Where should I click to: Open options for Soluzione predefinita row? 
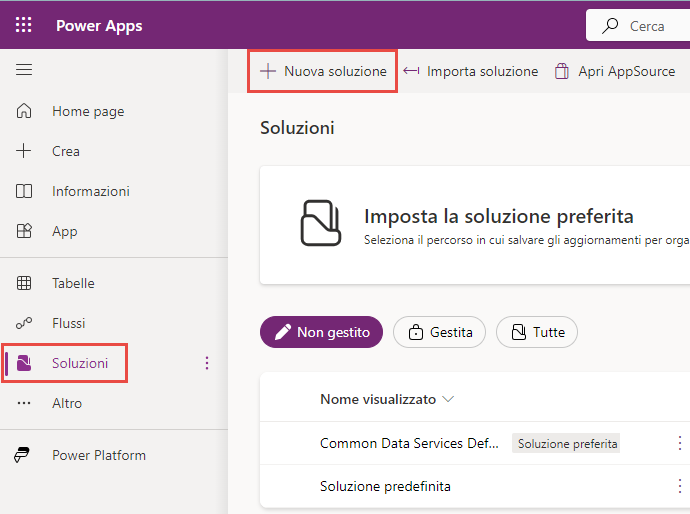point(680,486)
